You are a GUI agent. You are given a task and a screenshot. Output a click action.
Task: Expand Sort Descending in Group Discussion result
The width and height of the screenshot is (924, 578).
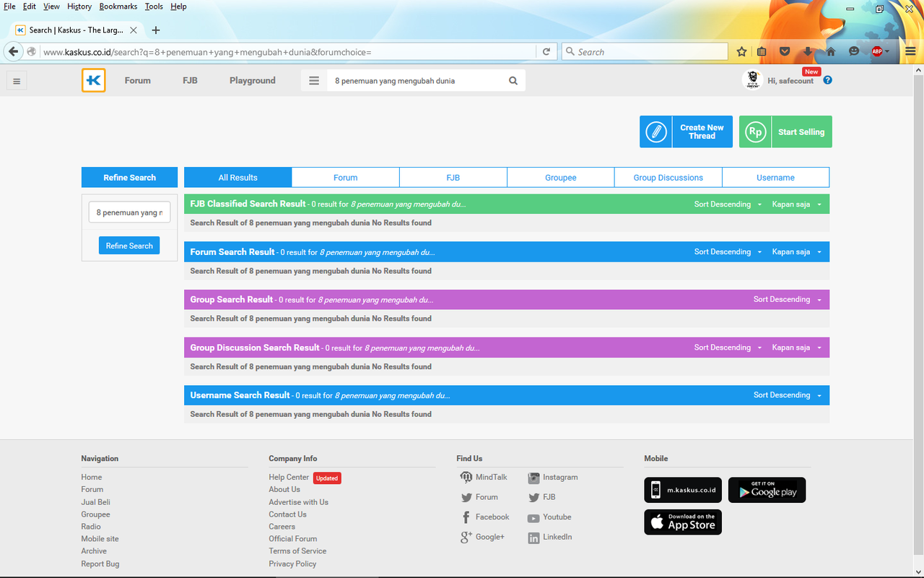pyautogui.click(x=728, y=348)
